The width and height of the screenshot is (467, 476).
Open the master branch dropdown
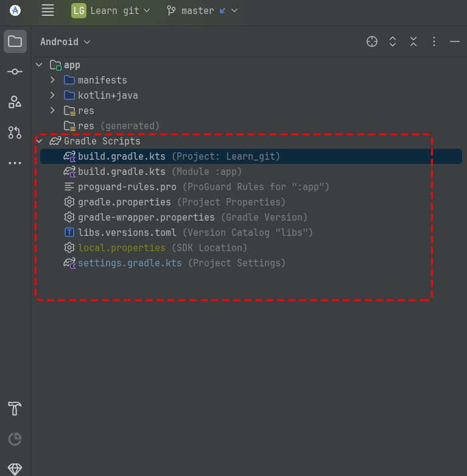coord(202,10)
